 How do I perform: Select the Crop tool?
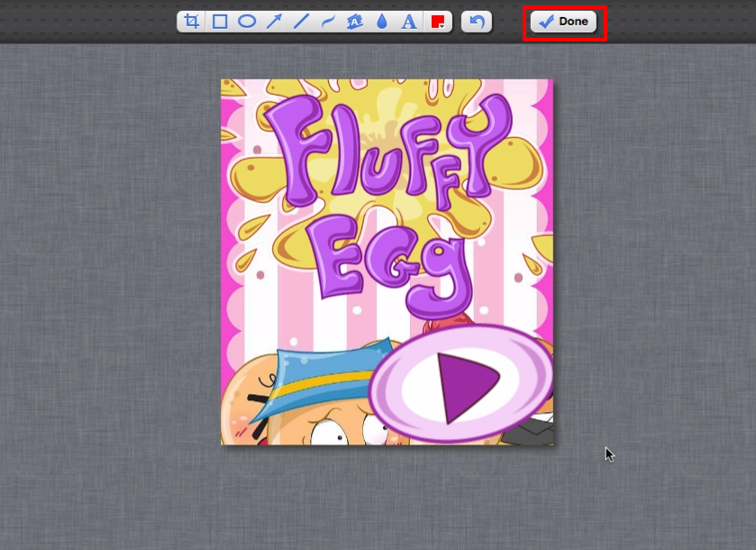192,22
